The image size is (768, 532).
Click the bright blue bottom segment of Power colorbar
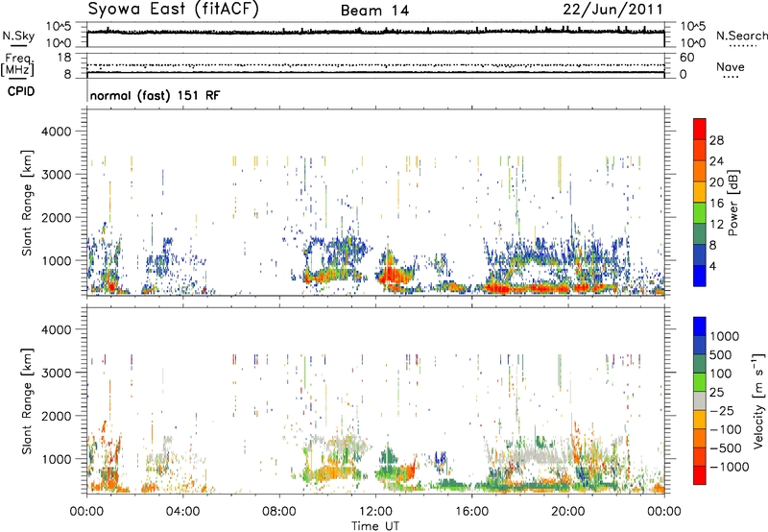700,277
